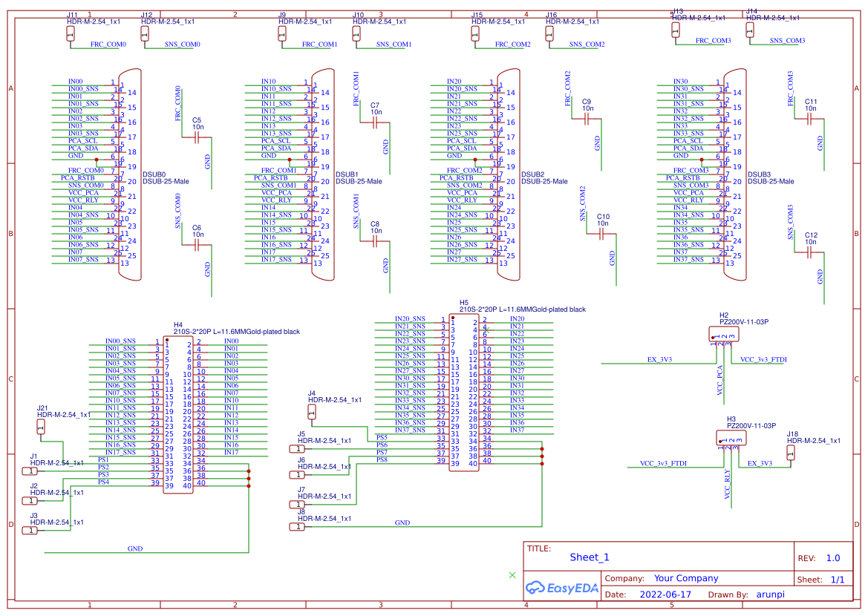Select the green X marker near the title block
Image resolution: width=868 pixels, height=616 pixels.
click(512, 575)
